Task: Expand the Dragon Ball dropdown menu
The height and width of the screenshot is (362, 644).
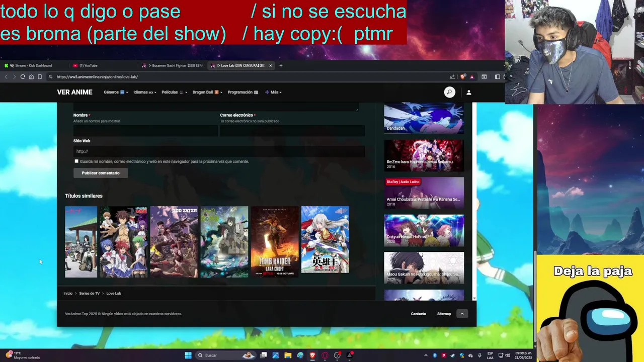Action: pyautogui.click(x=207, y=93)
